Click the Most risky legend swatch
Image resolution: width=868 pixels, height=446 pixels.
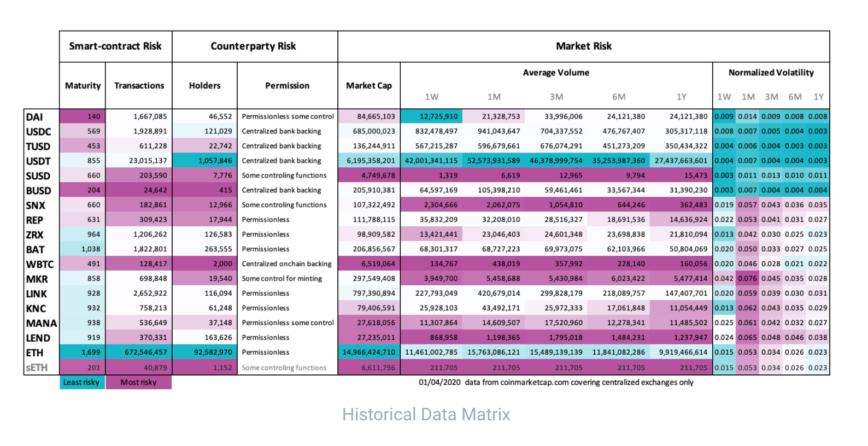pos(138,382)
